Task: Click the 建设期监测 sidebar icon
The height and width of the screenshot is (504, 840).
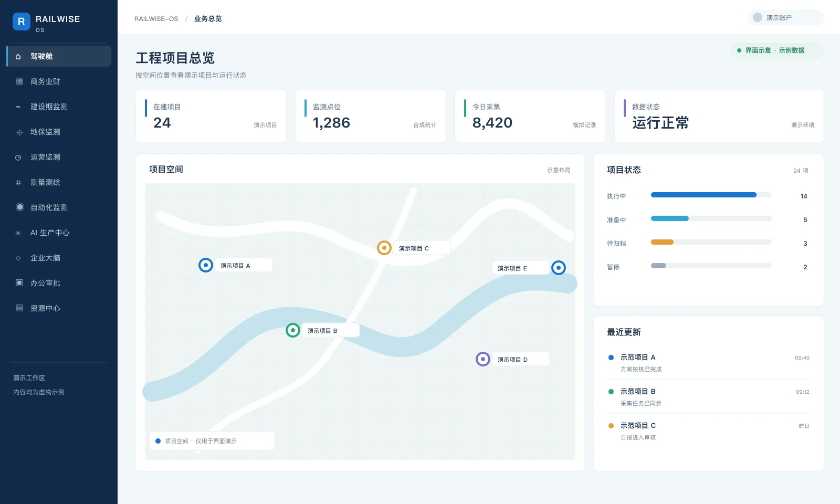Action: tap(18, 107)
